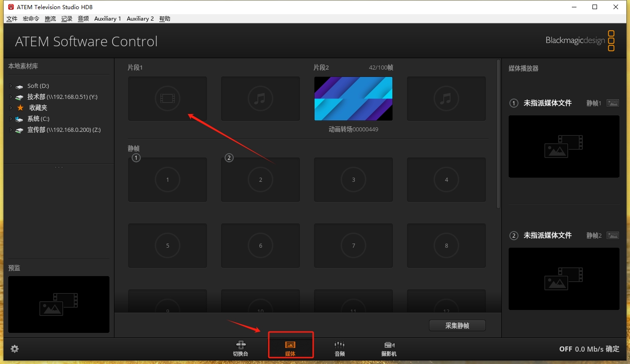Click the 片段2 label

click(x=321, y=67)
